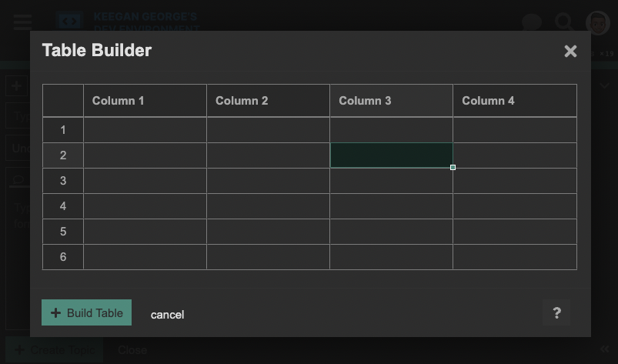Click the site logo in the header
Viewport: 618px width, 364px height.
pos(69,22)
